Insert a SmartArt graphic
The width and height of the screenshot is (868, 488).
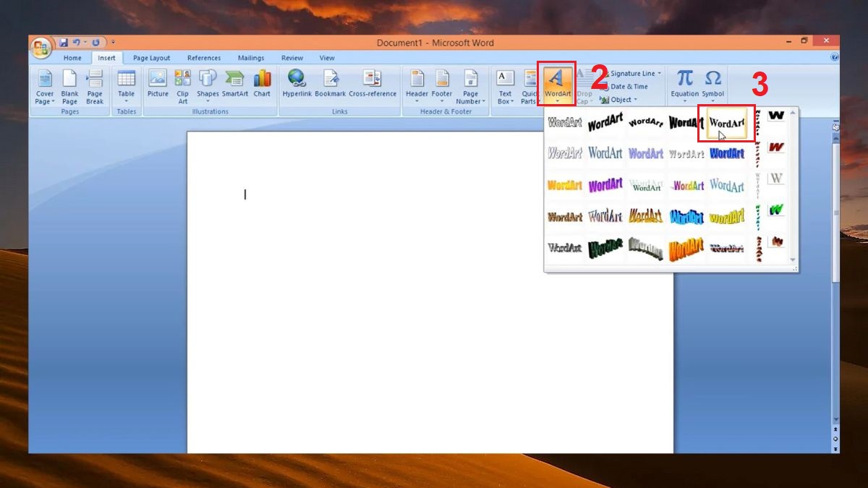[235, 84]
